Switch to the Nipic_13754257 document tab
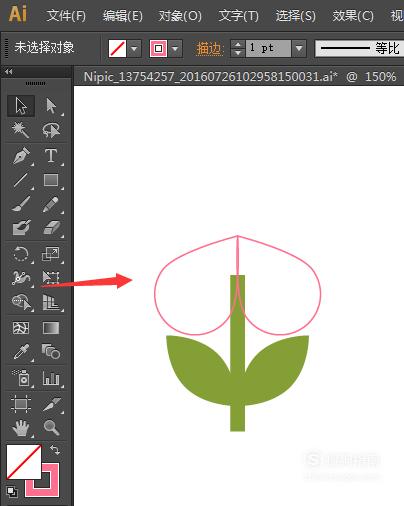 click(x=240, y=77)
